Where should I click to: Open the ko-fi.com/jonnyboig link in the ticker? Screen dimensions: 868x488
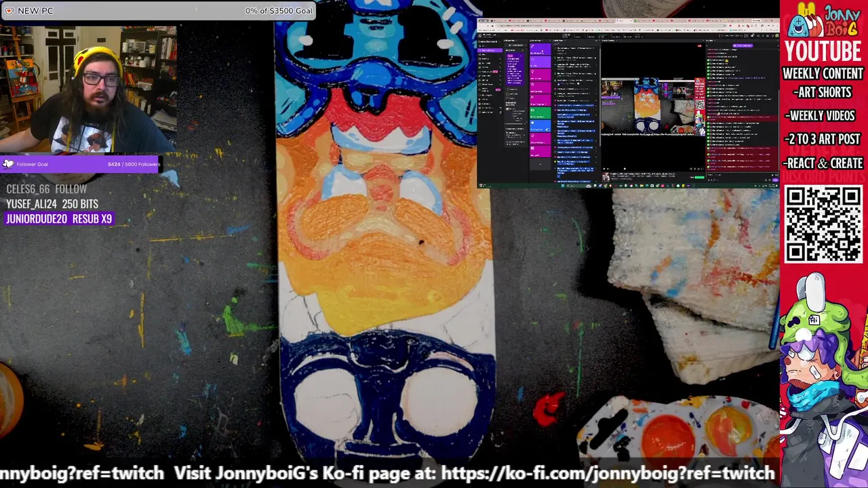tap(608, 473)
